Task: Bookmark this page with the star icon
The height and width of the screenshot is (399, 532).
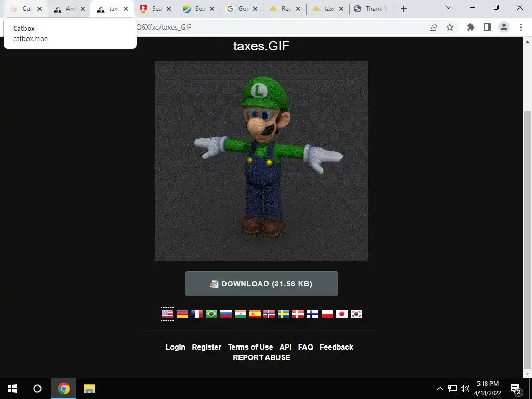Action: click(x=450, y=27)
